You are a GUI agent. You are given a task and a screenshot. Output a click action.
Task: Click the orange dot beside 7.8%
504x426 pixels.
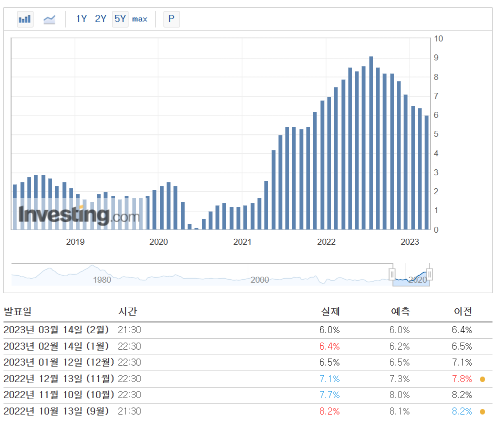[482, 380]
